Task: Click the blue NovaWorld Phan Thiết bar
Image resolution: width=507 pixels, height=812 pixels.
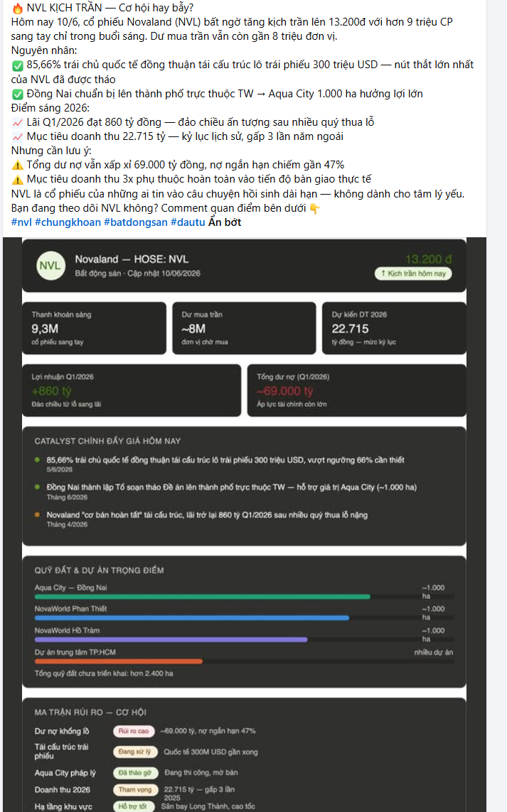Action: click(x=192, y=618)
